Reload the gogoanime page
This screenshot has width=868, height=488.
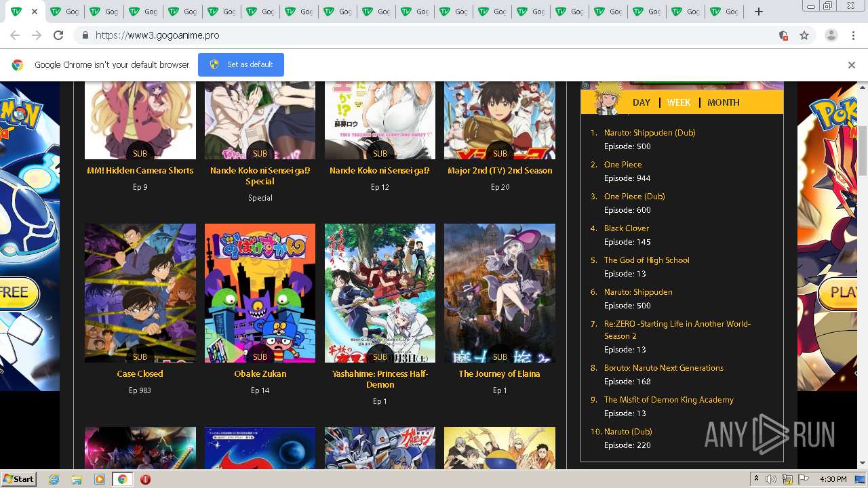[x=58, y=35]
